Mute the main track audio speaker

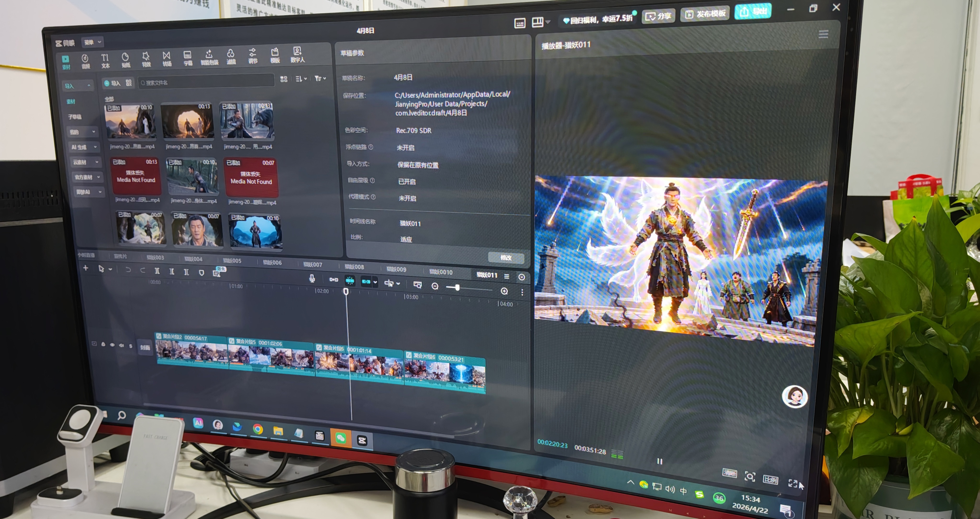121,345
